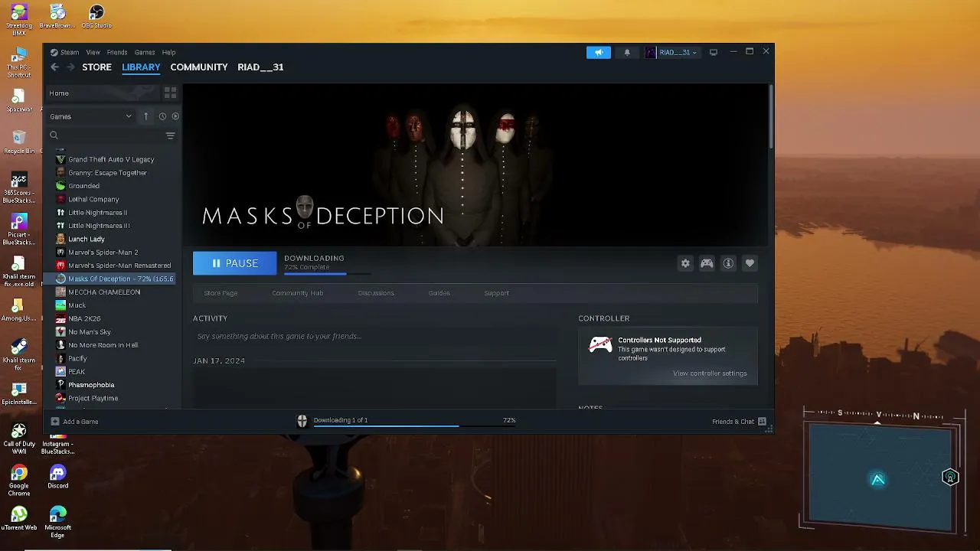Go back with the Steam back arrow

(54, 67)
